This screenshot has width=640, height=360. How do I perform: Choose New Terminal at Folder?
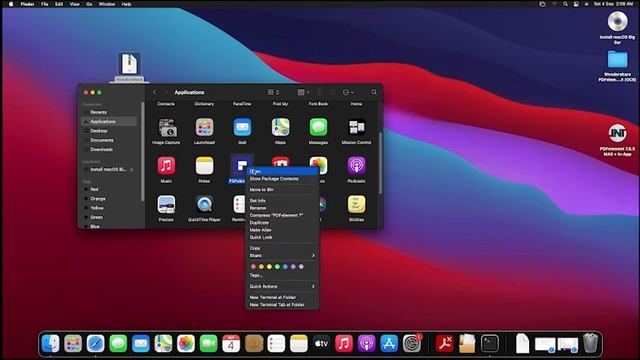pyautogui.click(x=282, y=298)
